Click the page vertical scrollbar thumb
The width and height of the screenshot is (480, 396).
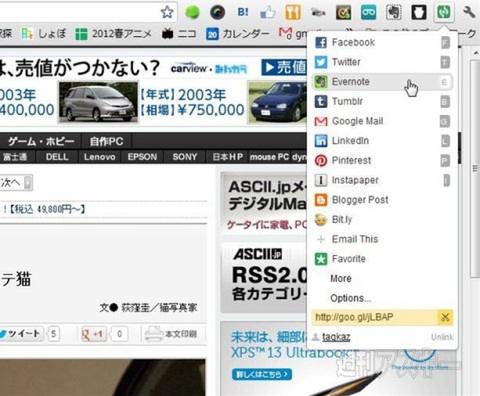(x=475, y=168)
